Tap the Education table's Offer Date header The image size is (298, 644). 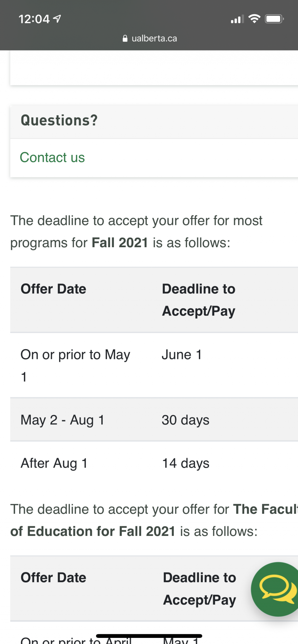point(53,578)
